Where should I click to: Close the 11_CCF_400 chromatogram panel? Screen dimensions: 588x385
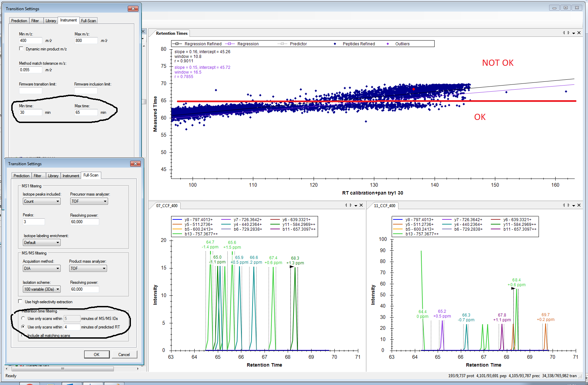(x=579, y=205)
